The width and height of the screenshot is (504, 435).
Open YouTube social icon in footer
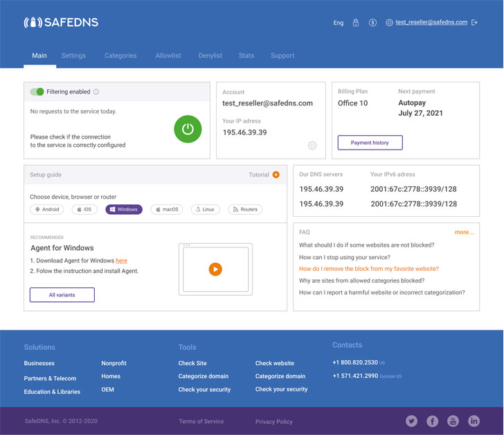pyautogui.click(x=453, y=421)
